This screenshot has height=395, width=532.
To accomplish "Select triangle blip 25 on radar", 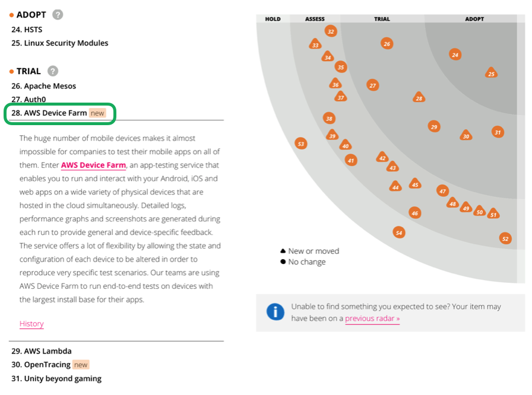I will (x=491, y=74).
